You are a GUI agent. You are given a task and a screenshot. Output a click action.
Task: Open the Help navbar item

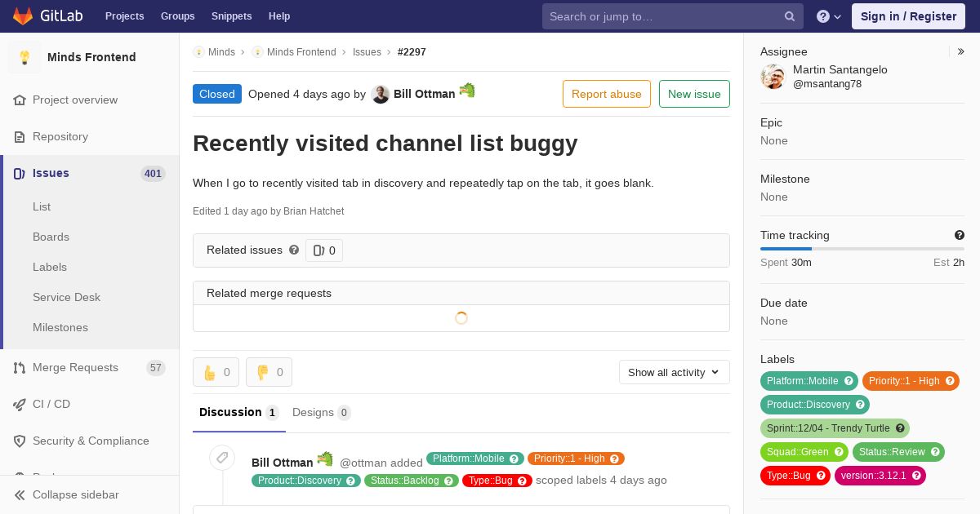click(279, 16)
